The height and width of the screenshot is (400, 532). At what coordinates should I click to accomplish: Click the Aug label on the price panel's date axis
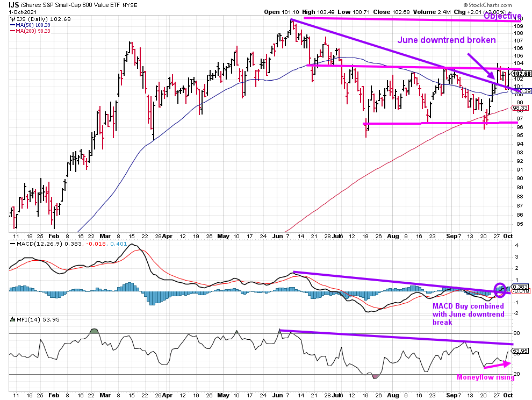coord(393,236)
